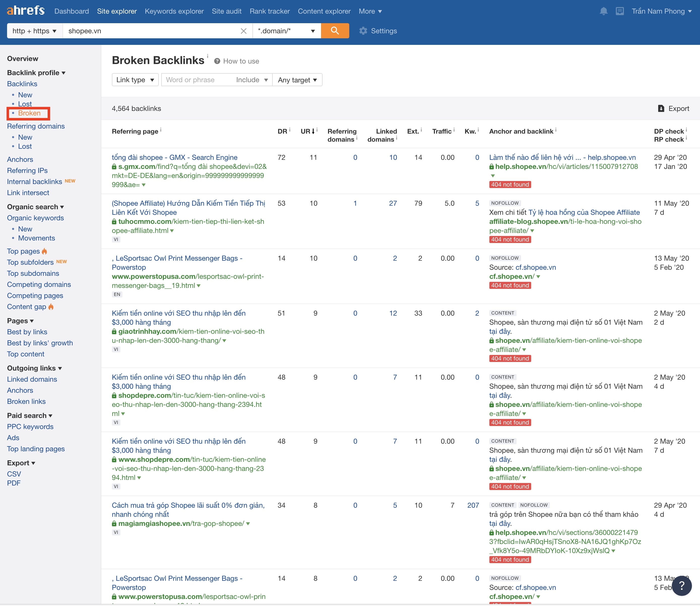Viewport: 700px width, 606px height.
Task: Switch to Keywords explorer
Action: 174,11
